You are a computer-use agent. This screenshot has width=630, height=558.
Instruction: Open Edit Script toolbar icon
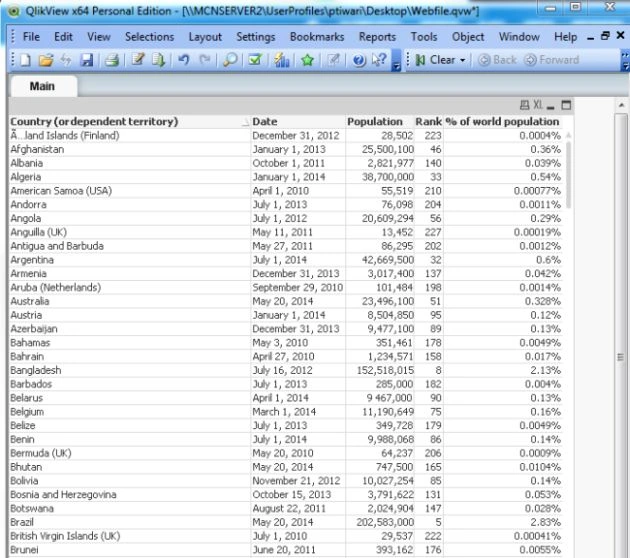(x=138, y=60)
